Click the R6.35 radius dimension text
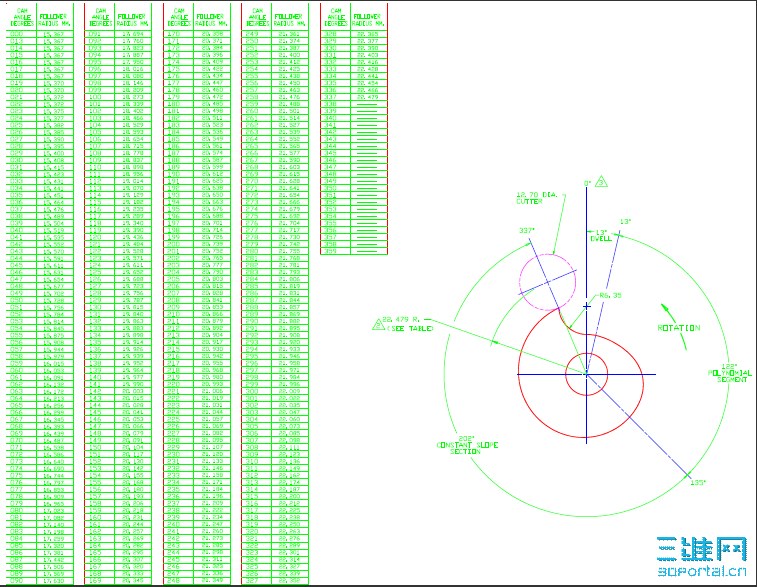The height and width of the screenshot is (587, 757). 611,295
